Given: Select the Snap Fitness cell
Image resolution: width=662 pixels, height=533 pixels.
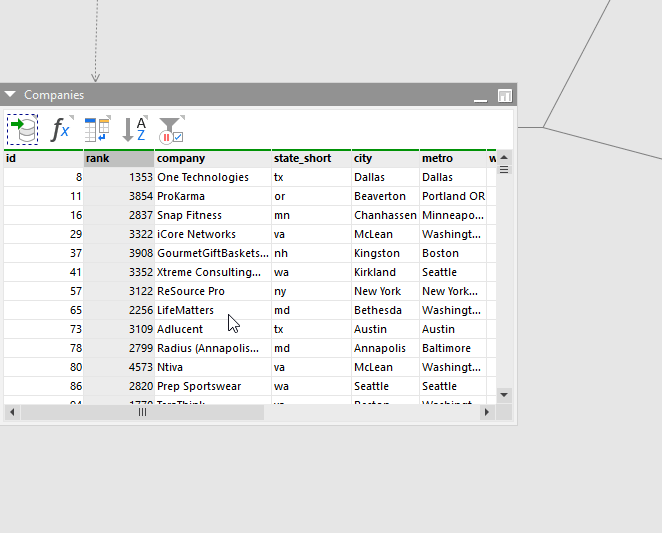Looking at the screenshot, I should (213, 215).
